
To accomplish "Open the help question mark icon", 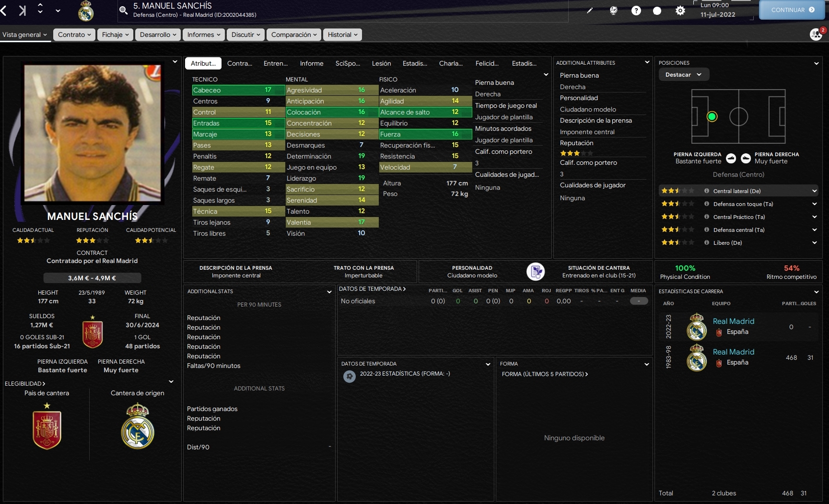I will 636,11.
